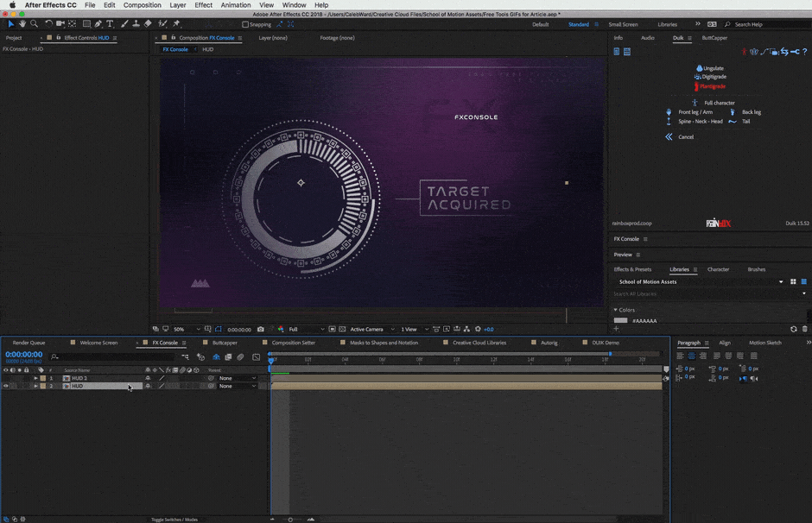This screenshot has height=523, width=812.
Task: Select the Pan Behind anchor point tool
Action: (72, 24)
